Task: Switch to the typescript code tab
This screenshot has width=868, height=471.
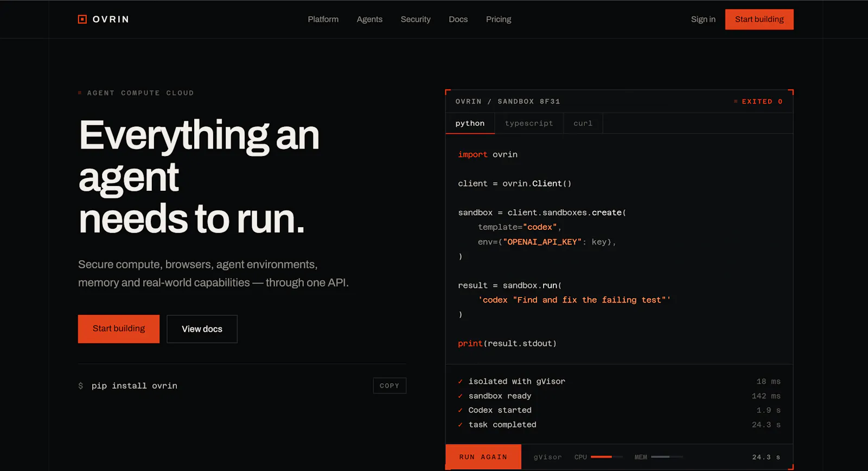Action: (x=529, y=123)
